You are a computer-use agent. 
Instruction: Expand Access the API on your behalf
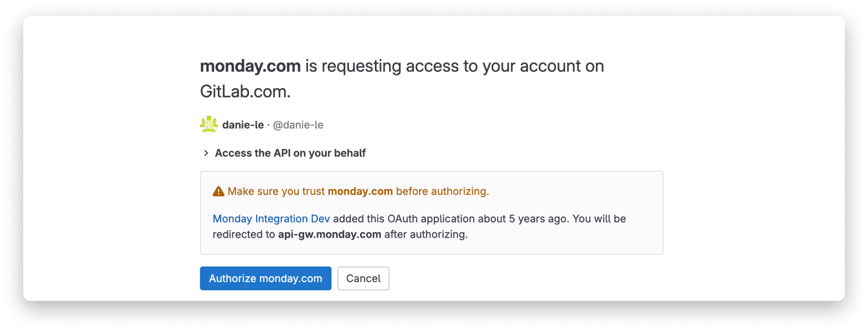coord(290,153)
